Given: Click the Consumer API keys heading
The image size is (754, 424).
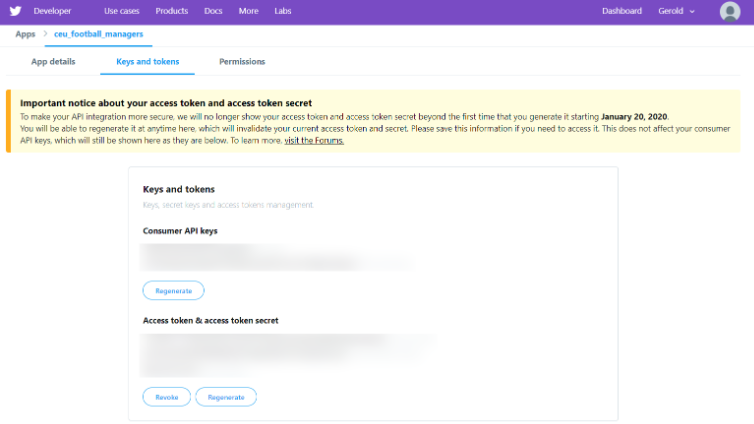Looking at the screenshot, I should (x=180, y=231).
